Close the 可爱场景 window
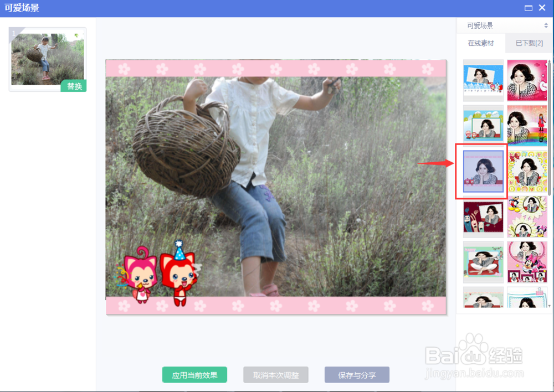Image resolution: width=554 pixels, height=392 pixels. click(x=542, y=8)
